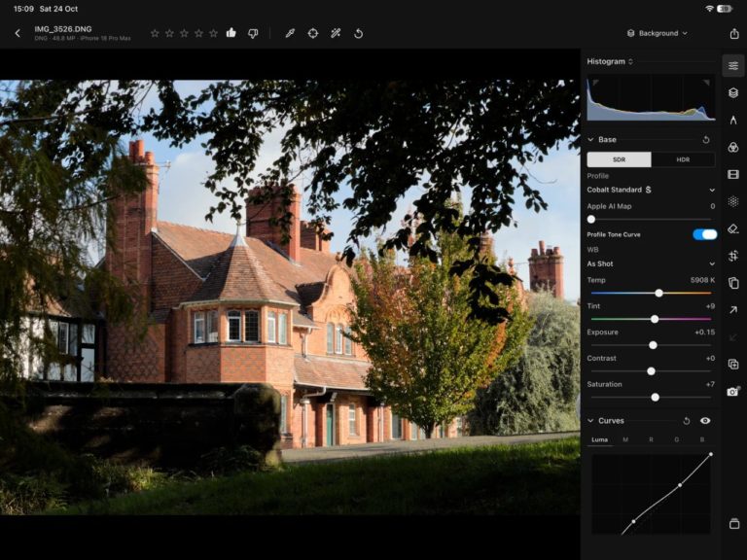The width and height of the screenshot is (747, 560).
Task: Take a snapshot with the camera icon
Action: click(x=733, y=392)
